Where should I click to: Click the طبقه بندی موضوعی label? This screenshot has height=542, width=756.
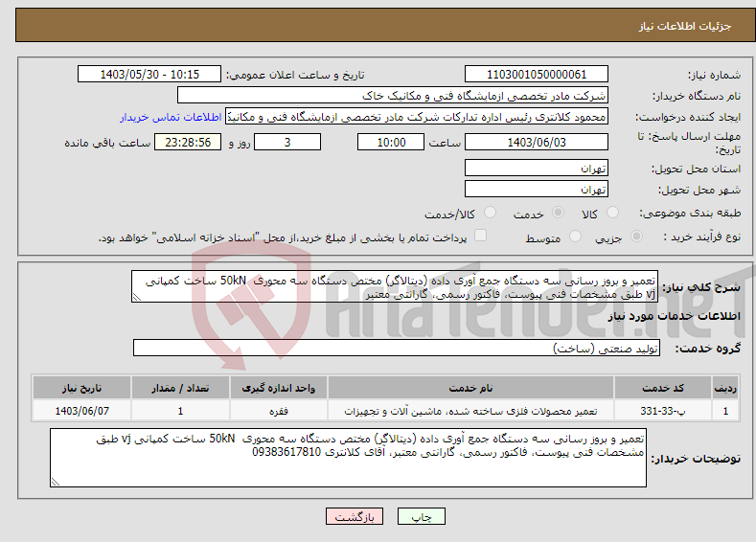point(690,213)
